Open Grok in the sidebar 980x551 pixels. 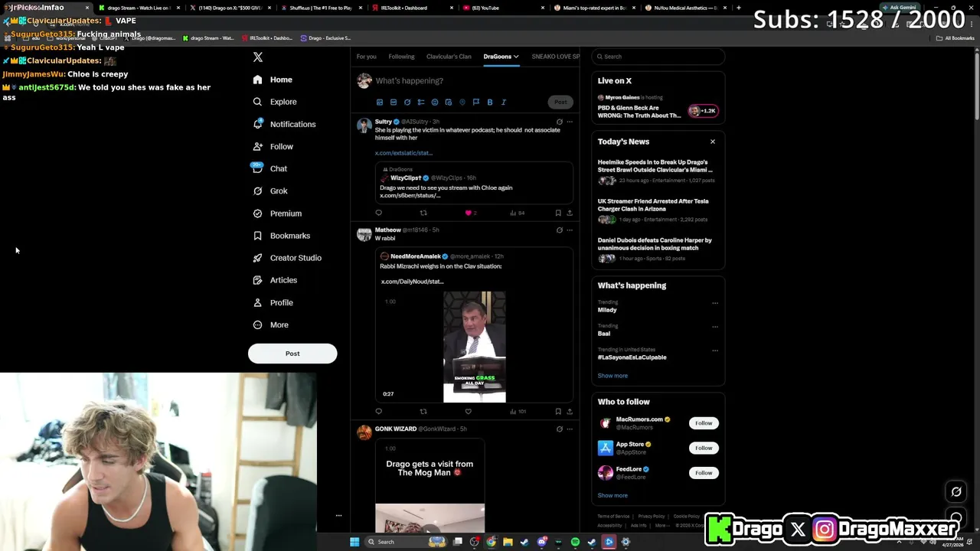[x=270, y=191]
